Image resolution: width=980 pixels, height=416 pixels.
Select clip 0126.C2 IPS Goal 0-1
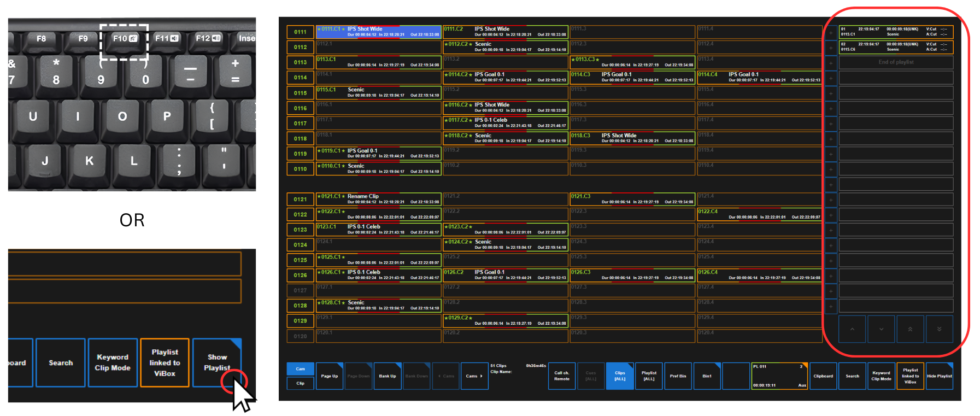[x=506, y=275]
